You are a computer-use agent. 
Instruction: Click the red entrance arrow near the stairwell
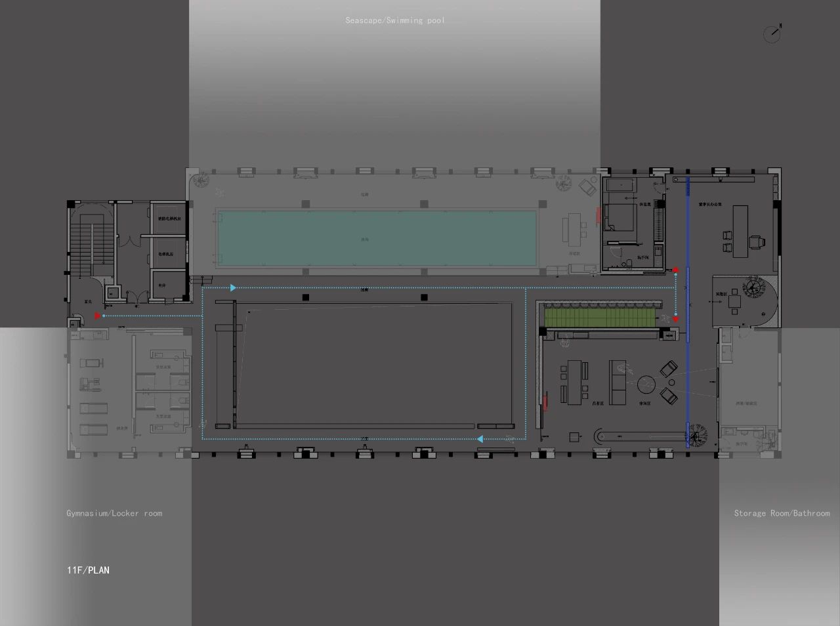point(98,316)
